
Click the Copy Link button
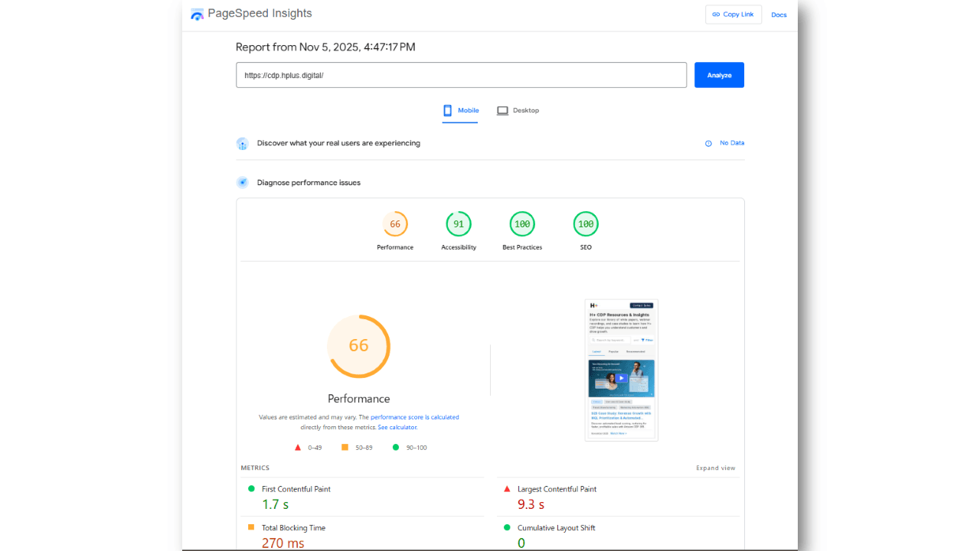(x=733, y=15)
